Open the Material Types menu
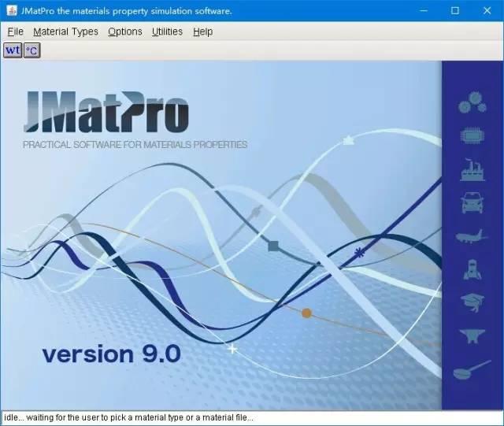 (65, 31)
